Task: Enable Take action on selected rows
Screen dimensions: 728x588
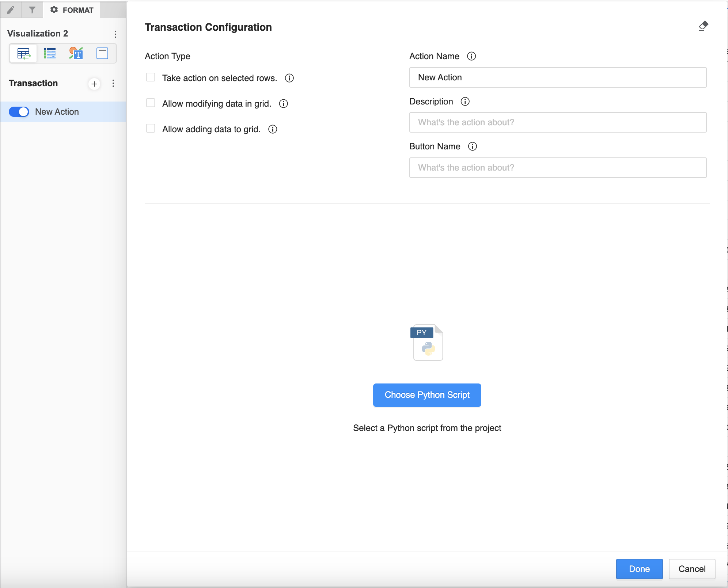Action: point(151,77)
